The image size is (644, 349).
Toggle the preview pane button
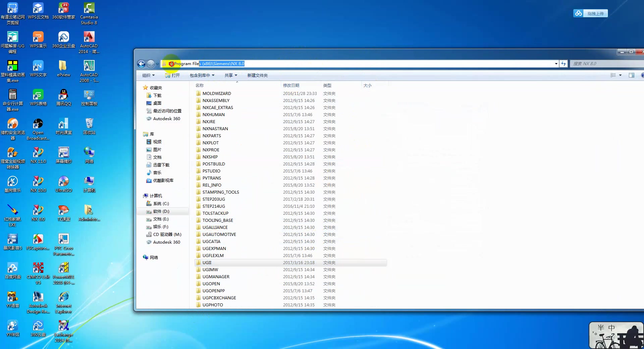point(632,75)
